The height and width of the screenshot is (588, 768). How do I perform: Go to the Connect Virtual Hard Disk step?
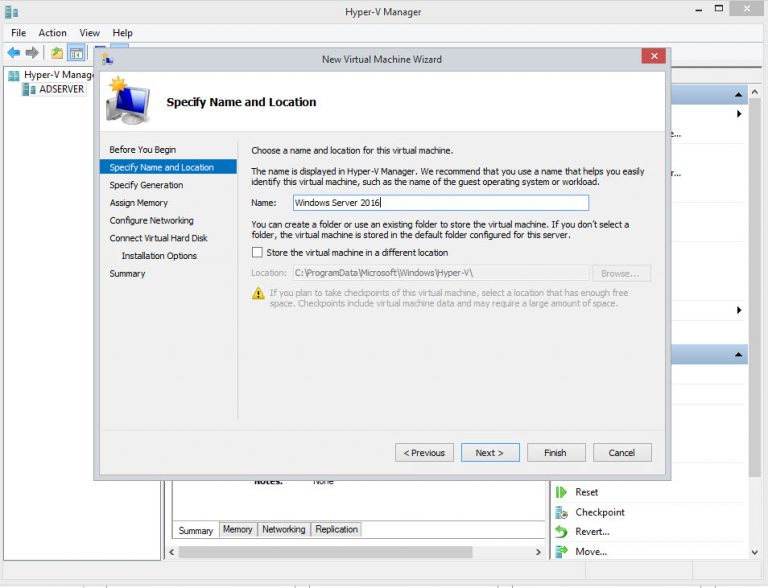click(158, 238)
